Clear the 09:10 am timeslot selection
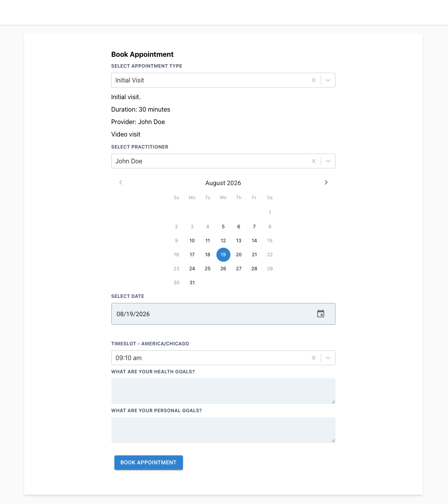448x504 pixels. point(314,358)
